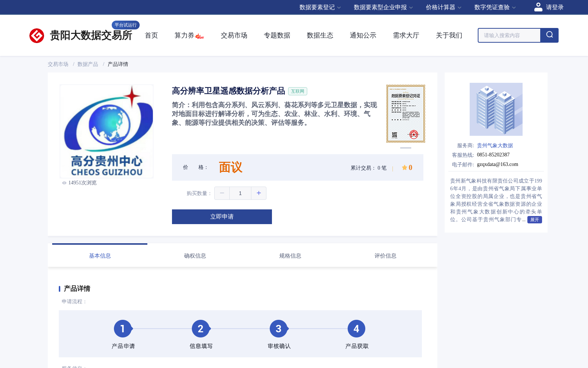Viewport: 588px width, 368px height.
Task: Click the user avatar login icon
Action: pyautogui.click(x=538, y=7)
